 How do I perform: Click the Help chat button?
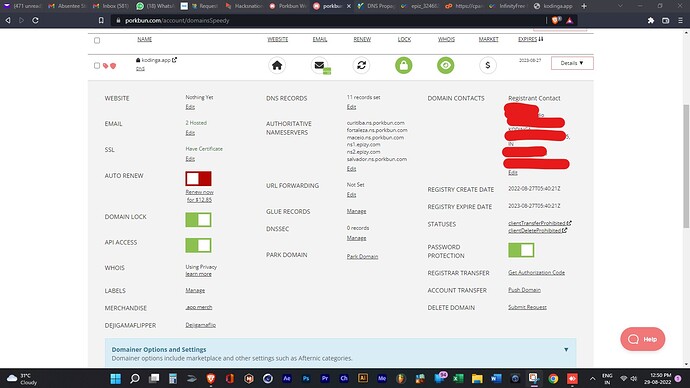click(642, 339)
